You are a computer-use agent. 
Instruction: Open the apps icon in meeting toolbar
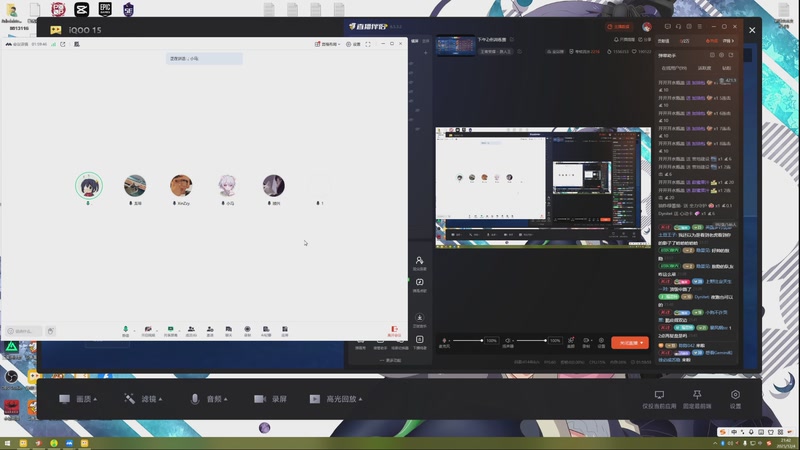285,331
